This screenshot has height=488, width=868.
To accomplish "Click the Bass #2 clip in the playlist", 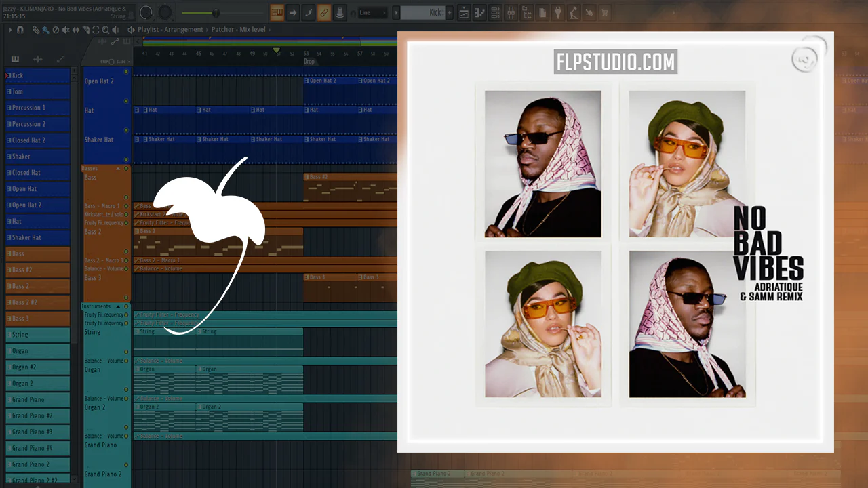I will click(350, 187).
